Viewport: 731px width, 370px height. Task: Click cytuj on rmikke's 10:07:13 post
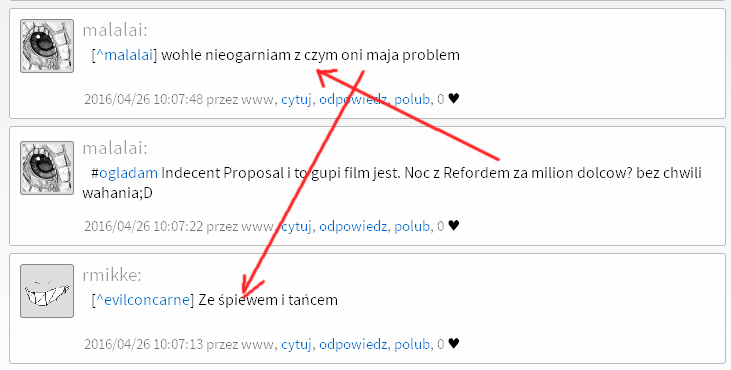coord(296,344)
